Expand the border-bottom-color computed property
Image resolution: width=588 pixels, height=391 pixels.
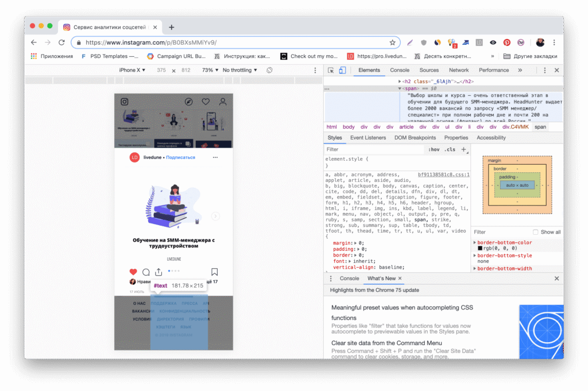475,243
